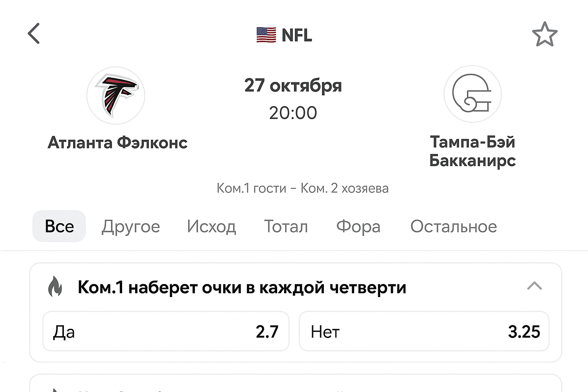Click the Ком.1 наберет очки market title
The image size is (588, 392).
tap(242, 287)
